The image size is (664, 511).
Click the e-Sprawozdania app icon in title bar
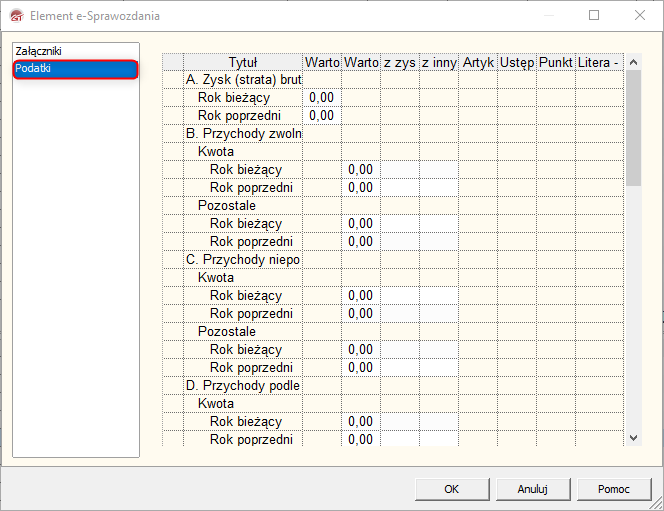17,16
